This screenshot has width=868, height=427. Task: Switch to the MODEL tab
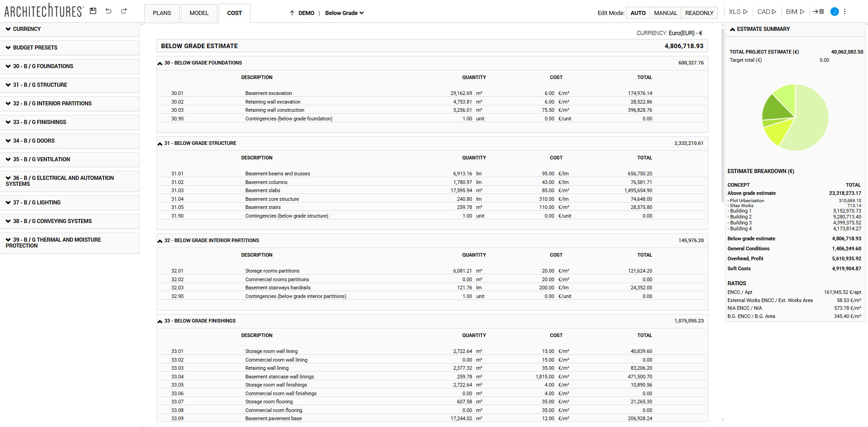point(199,13)
